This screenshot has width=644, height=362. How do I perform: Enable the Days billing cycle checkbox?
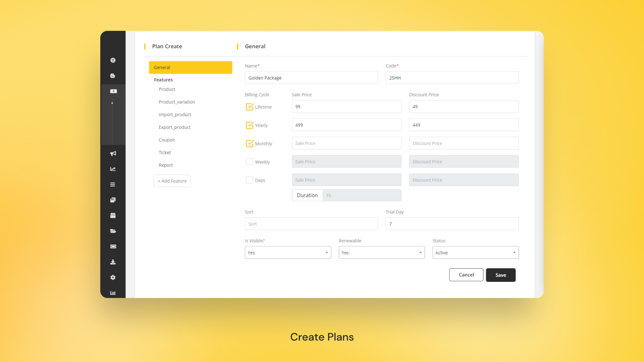click(x=250, y=180)
